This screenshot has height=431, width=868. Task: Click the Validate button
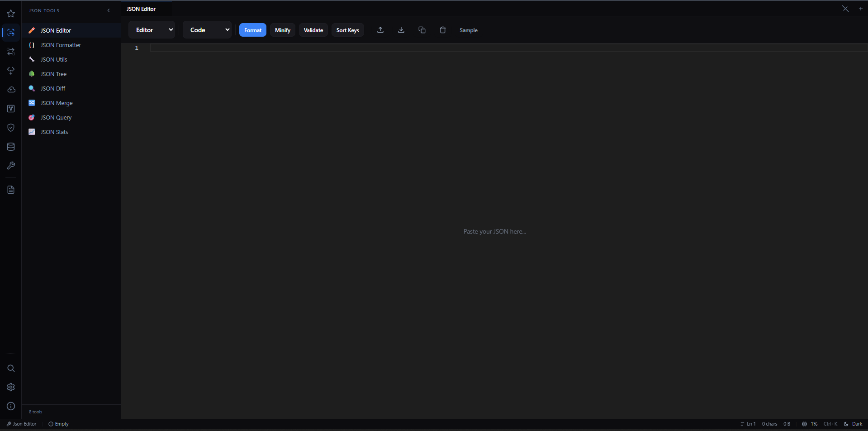313,30
